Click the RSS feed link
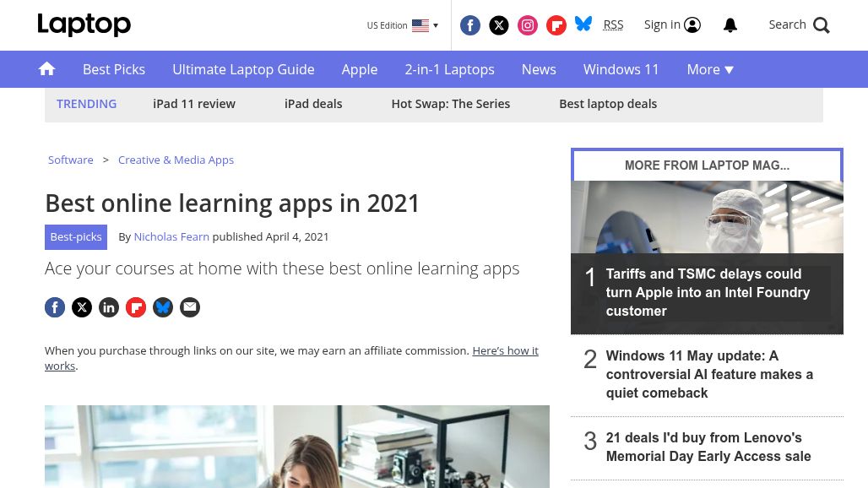Screen dimensions: 868x488 pos(613,24)
